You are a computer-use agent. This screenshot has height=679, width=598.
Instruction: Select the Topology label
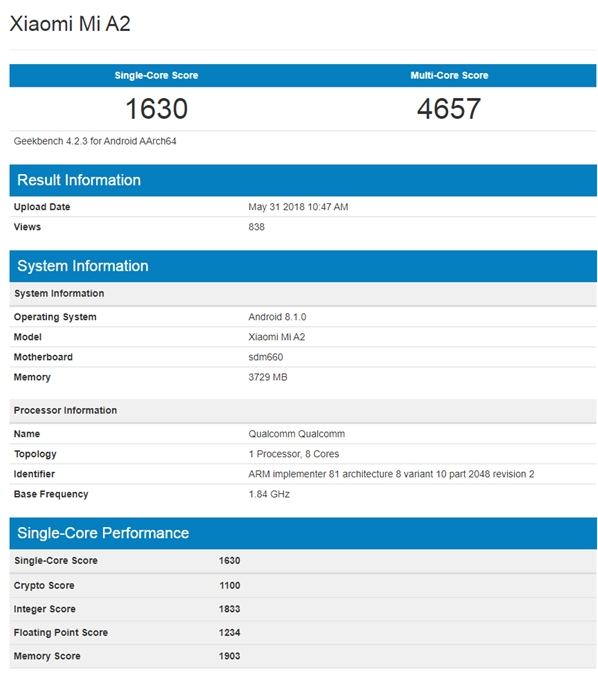pyautogui.click(x=35, y=454)
